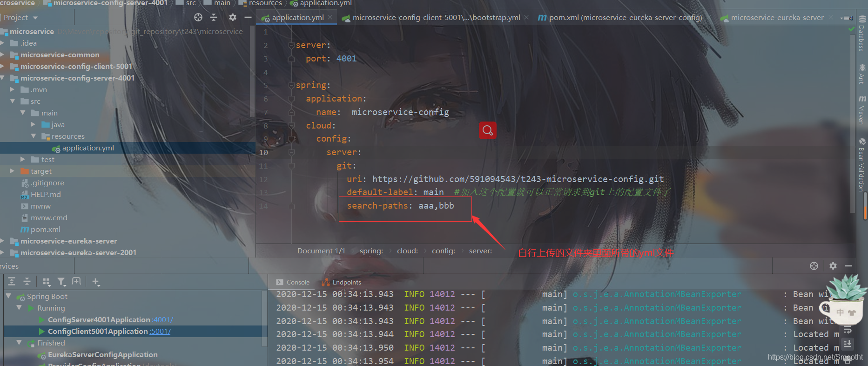Open the Database tool window

862,34
